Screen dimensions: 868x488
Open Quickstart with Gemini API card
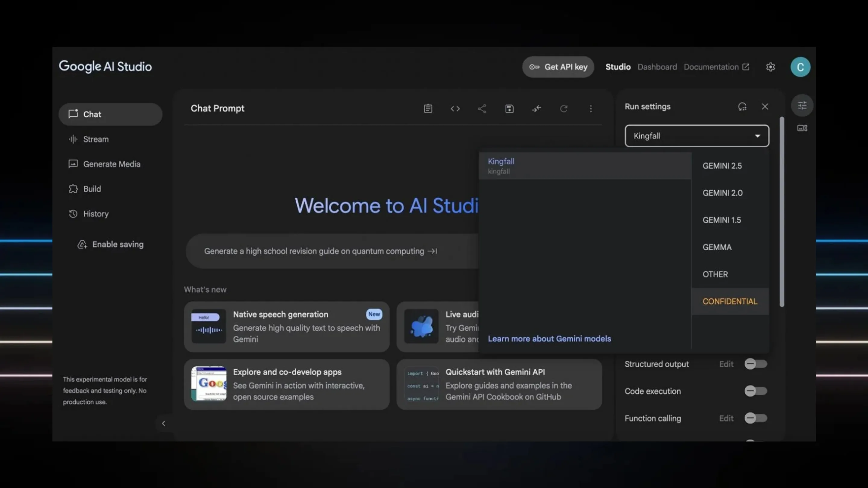(x=499, y=384)
